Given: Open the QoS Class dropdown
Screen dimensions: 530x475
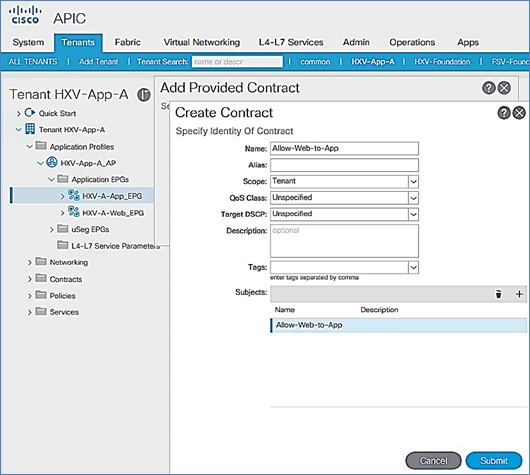Looking at the screenshot, I should (413, 198).
